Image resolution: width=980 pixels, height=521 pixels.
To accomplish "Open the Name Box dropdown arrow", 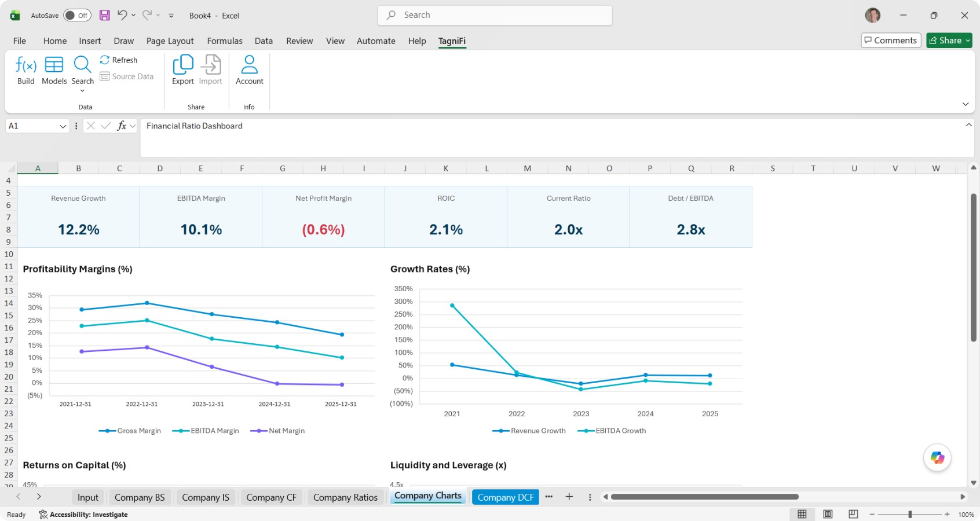I will coord(63,126).
